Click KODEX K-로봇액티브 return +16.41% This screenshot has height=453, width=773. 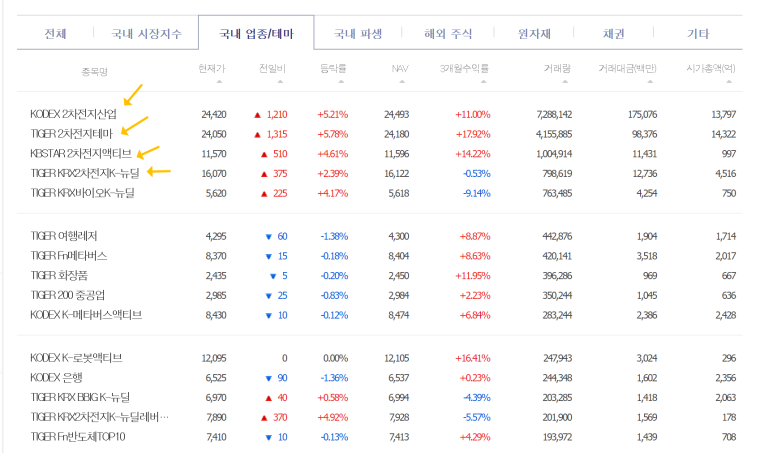(472, 358)
